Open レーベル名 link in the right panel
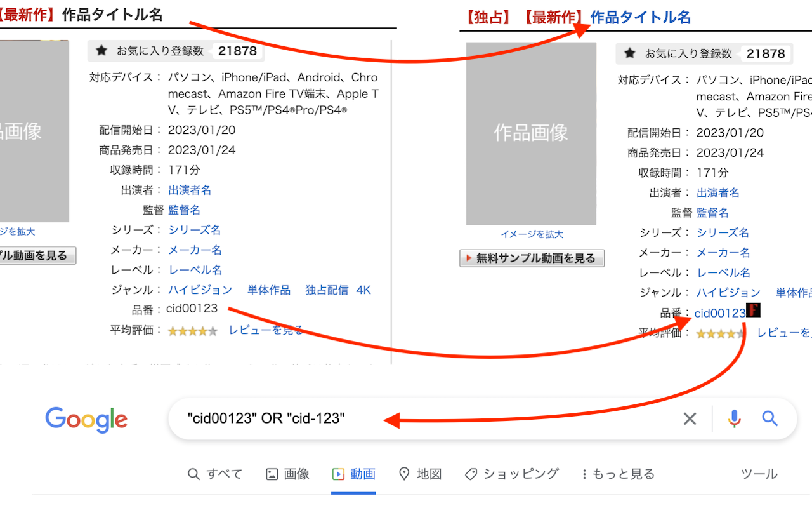Viewport: 812px width, 508px height. click(724, 272)
